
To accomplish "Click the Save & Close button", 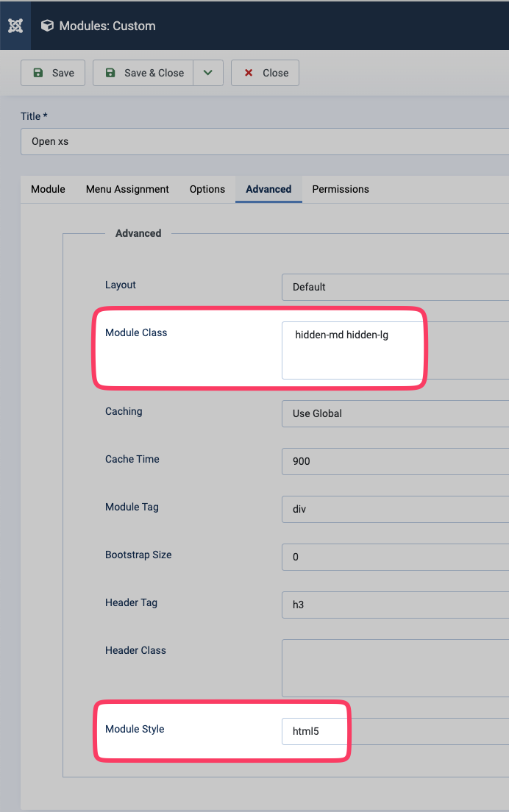I will click(x=143, y=73).
